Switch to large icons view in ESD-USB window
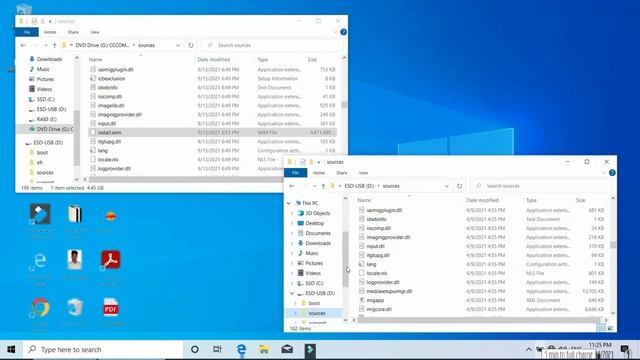Viewport: 640px width, 360px height. tap(610, 328)
